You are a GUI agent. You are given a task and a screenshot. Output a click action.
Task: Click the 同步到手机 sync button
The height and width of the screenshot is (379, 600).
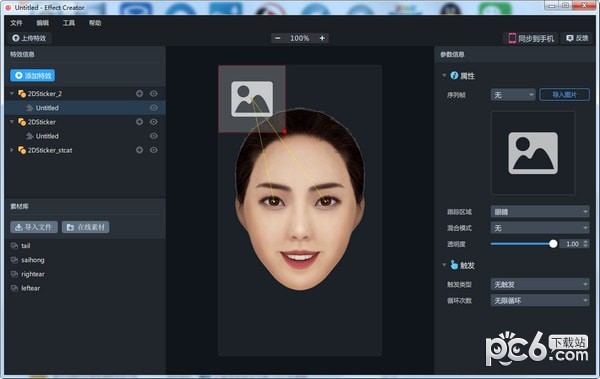coord(531,38)
